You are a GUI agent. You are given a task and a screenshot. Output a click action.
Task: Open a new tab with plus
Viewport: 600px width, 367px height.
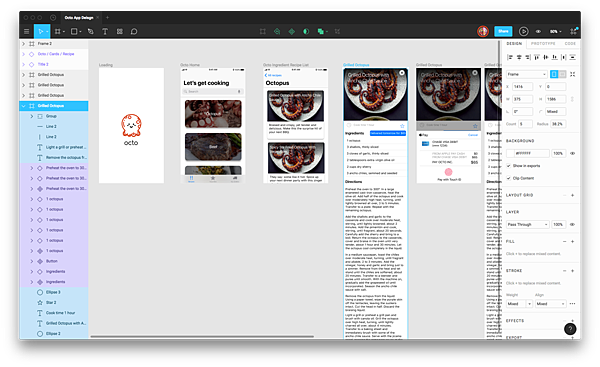point(108,18)
